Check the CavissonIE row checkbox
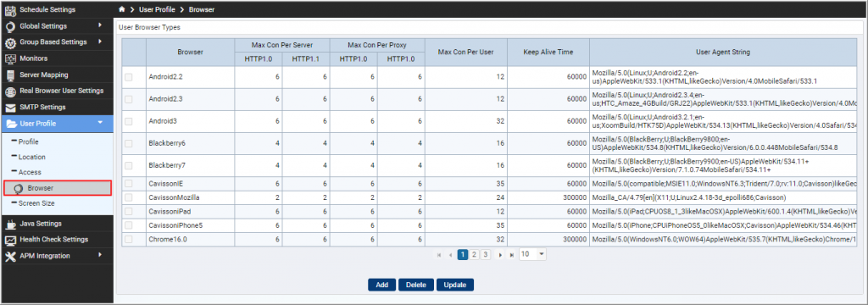This screenshot has width=868, height=305. tap(129, 183)
